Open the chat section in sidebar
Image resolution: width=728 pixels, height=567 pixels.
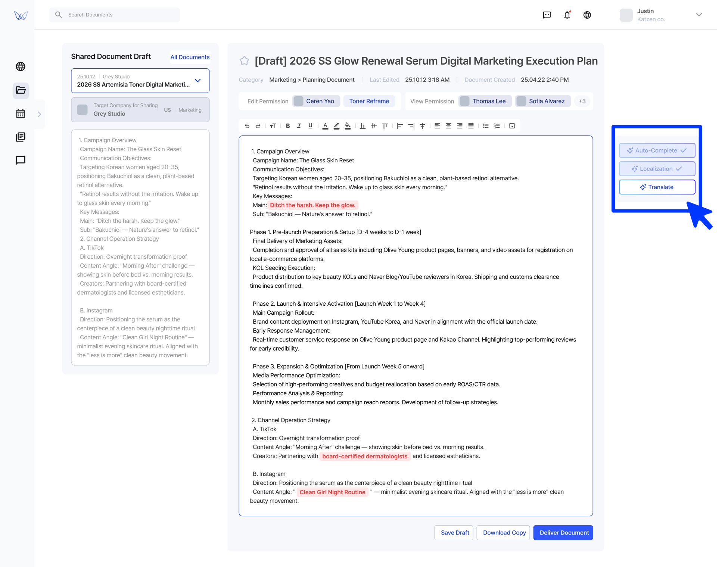click(21, 160)
